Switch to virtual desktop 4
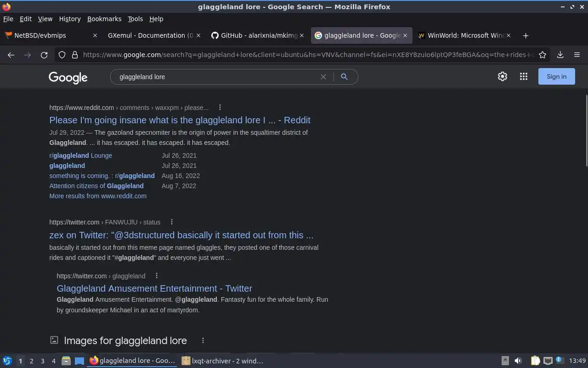This screenshot has width=588, height=368. click(53, 361)
